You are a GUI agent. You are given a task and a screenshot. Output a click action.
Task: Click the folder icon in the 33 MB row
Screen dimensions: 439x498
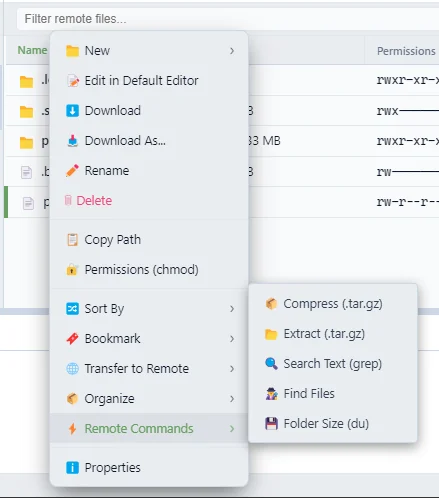pyautogui.click(x=26, y=142)
